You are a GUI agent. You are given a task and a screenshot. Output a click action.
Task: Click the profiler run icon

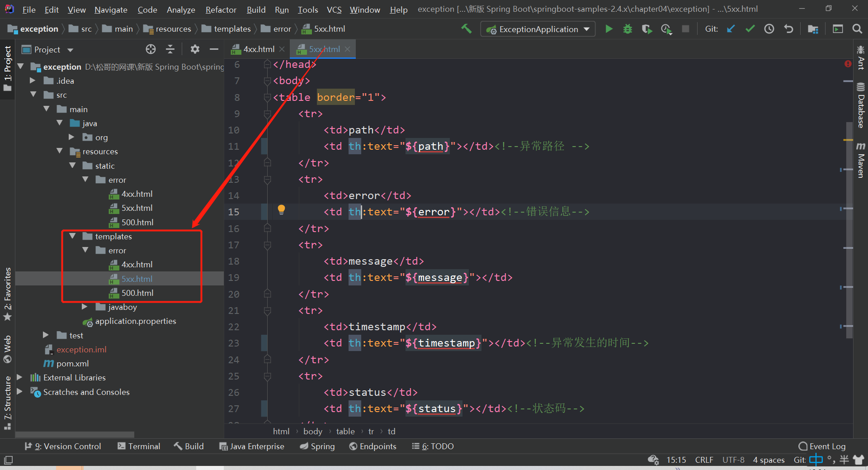tap(666, 29)
